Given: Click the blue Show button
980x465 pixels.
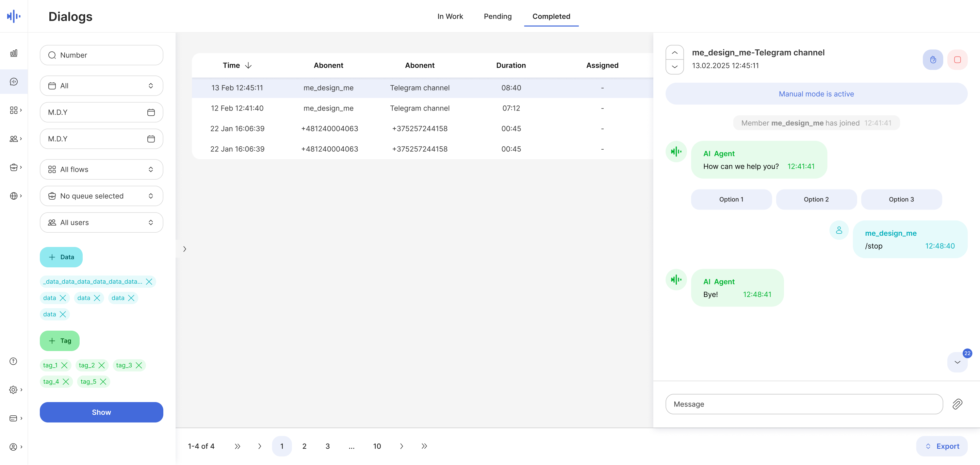Looking at the screenshot, I should point(101,412).
